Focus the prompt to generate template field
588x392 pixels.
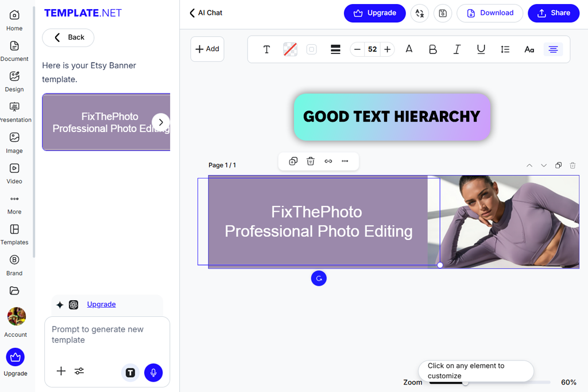point(107,335)
